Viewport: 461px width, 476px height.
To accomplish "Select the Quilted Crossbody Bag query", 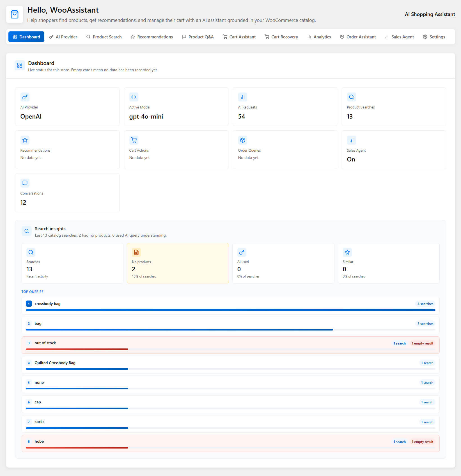I will (55, 363).
